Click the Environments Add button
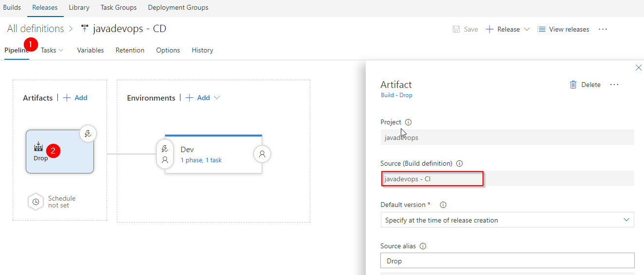Viewport: 644px width, 275px height. [x=203, y=98]
